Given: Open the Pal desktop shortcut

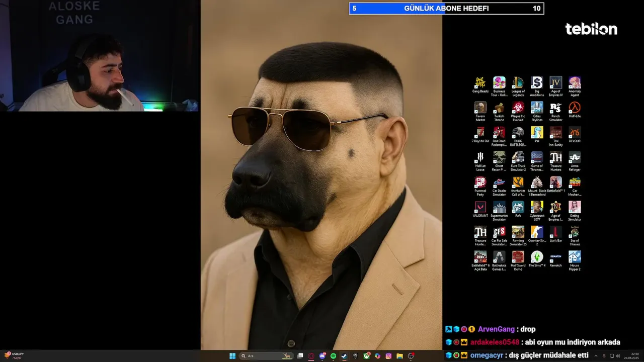Looking at the screenshot, I should 537,135.
